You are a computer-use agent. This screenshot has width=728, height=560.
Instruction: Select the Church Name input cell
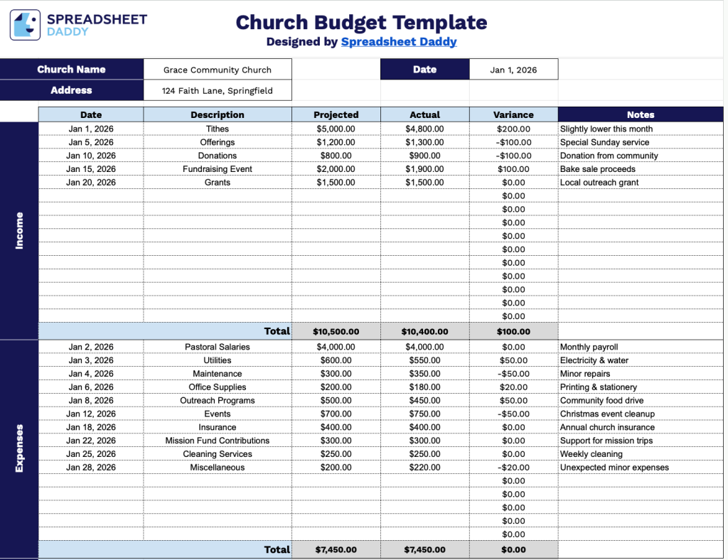click(218, 70)
